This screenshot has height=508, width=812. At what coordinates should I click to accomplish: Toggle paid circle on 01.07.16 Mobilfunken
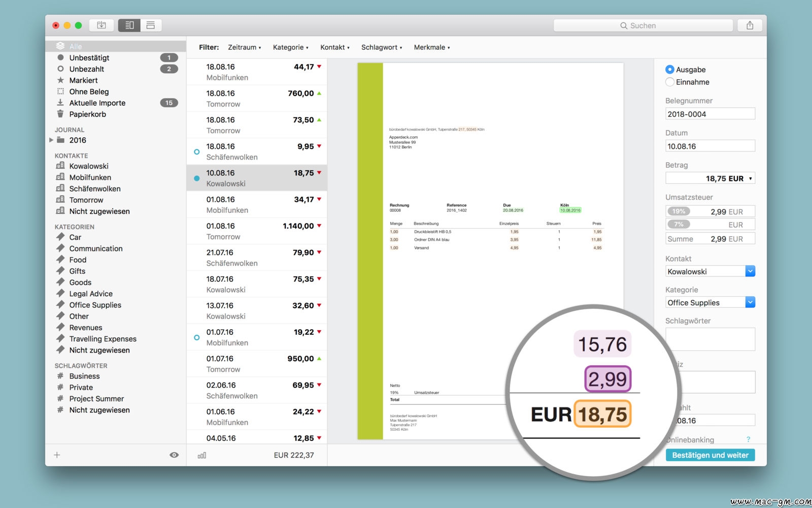coord(197,337)
